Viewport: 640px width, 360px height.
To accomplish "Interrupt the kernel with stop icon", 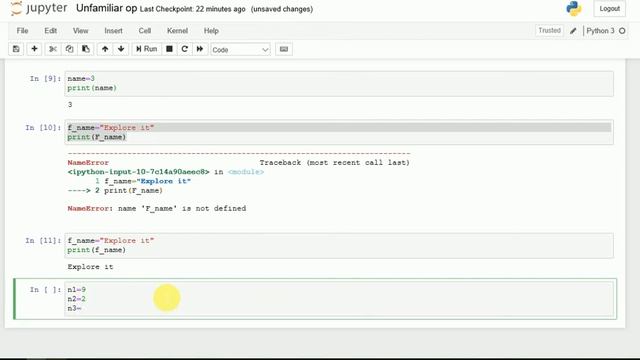I will tap(169, 49).
